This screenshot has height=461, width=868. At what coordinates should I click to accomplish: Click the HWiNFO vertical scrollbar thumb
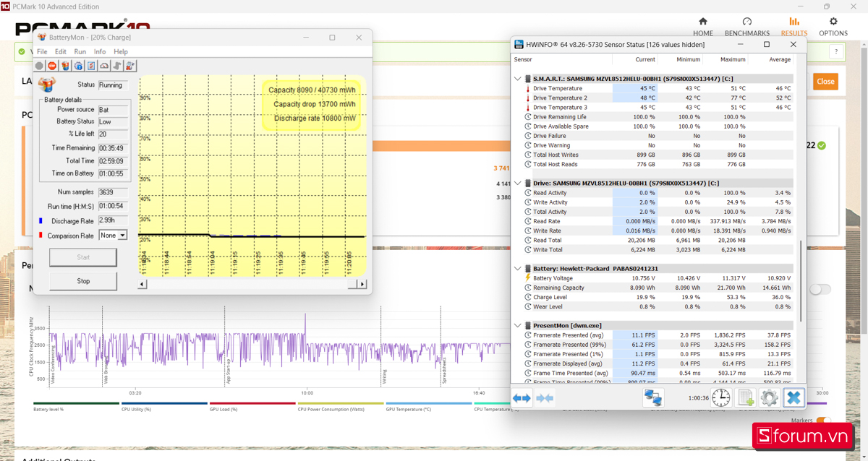[799, 282]
